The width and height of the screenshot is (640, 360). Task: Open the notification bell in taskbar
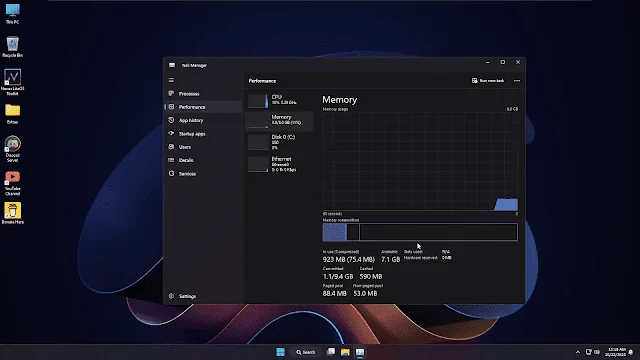(x=631, y=352)
